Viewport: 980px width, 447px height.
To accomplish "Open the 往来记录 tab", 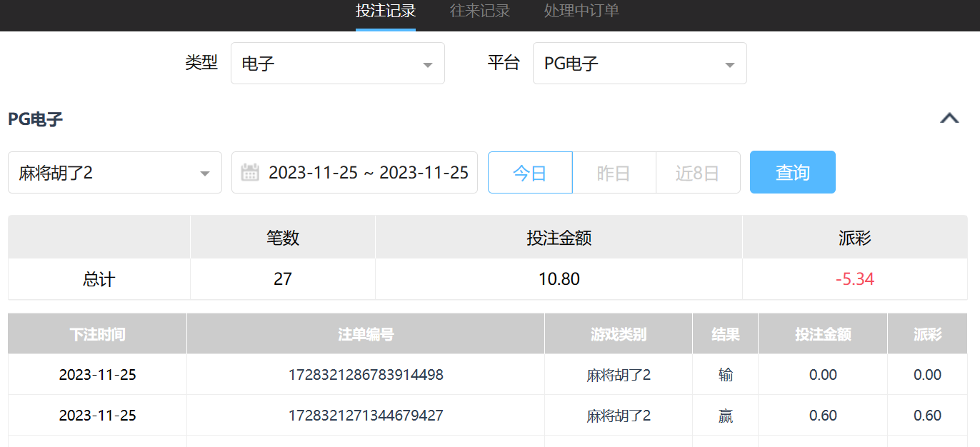I will [x=480, y=11].
